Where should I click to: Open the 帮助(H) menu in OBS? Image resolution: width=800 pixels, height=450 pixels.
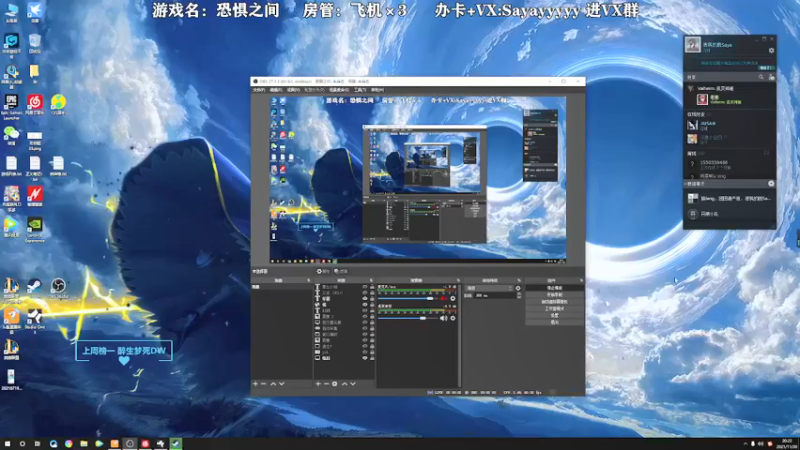coord(377,90)
